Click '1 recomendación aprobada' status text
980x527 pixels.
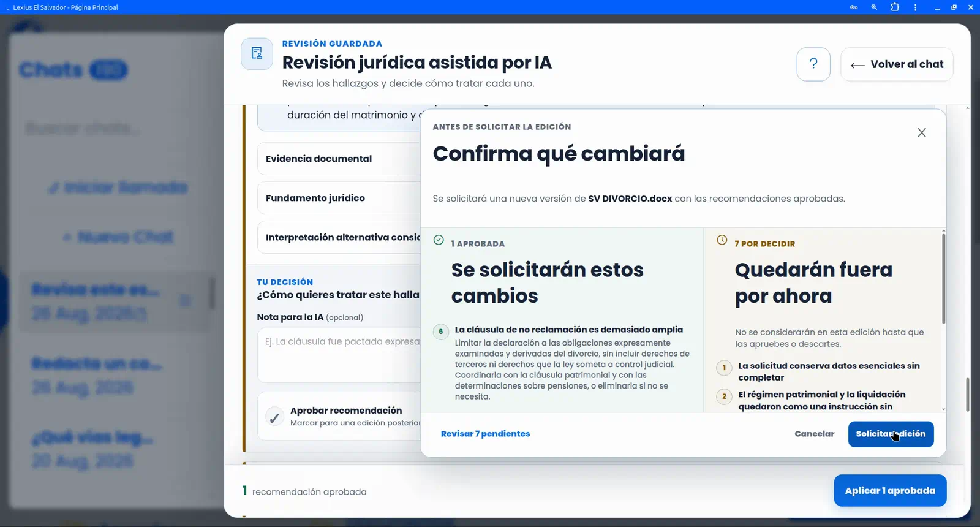304,491
